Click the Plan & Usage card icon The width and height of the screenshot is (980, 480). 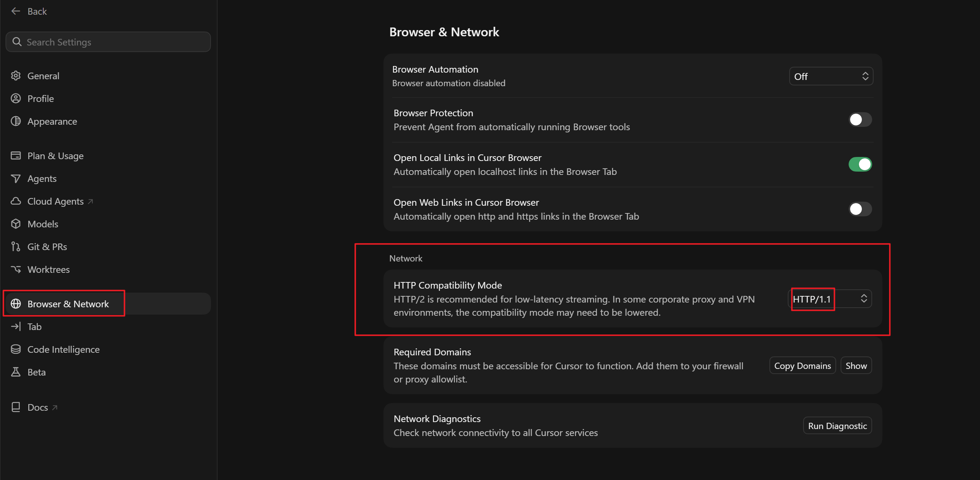tap(16, 155)
